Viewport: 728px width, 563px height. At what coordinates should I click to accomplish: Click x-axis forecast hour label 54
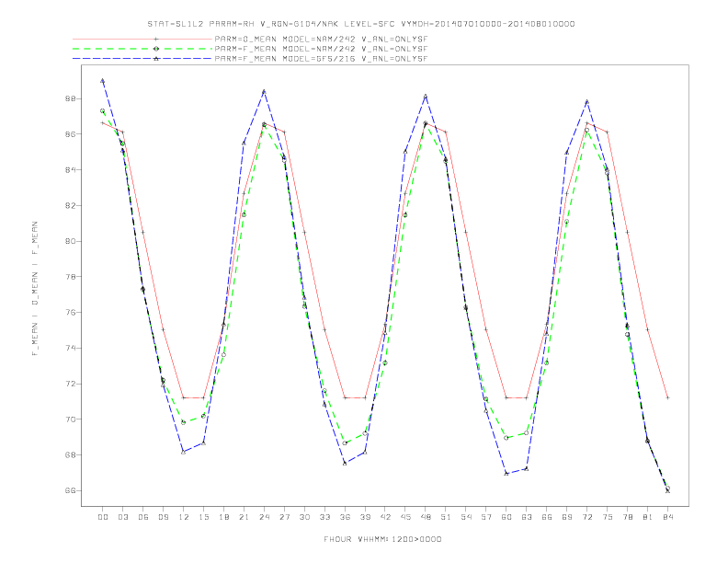click(x=466, y=517)
